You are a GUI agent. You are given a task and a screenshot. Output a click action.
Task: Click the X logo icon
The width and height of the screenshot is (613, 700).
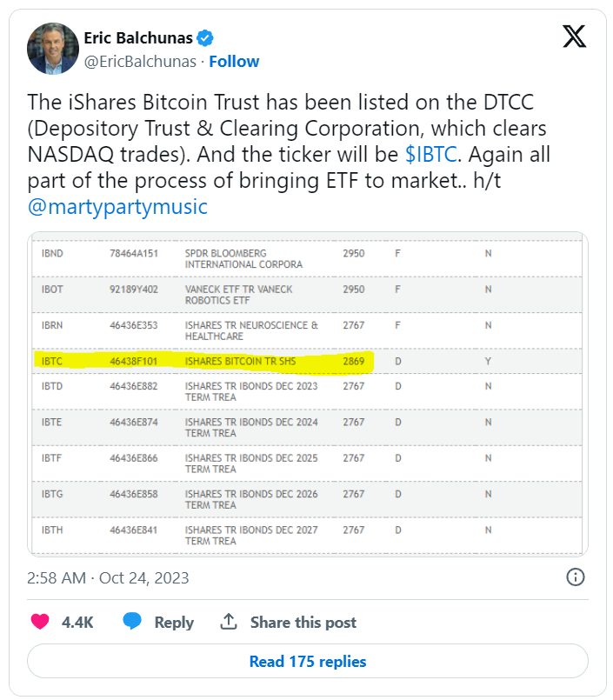[x=574, y=37]
